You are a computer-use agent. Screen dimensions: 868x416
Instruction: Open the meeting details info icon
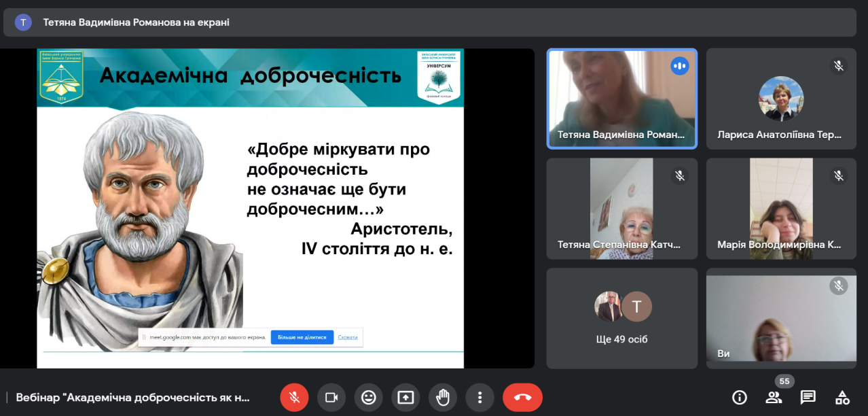click(740, 398)
